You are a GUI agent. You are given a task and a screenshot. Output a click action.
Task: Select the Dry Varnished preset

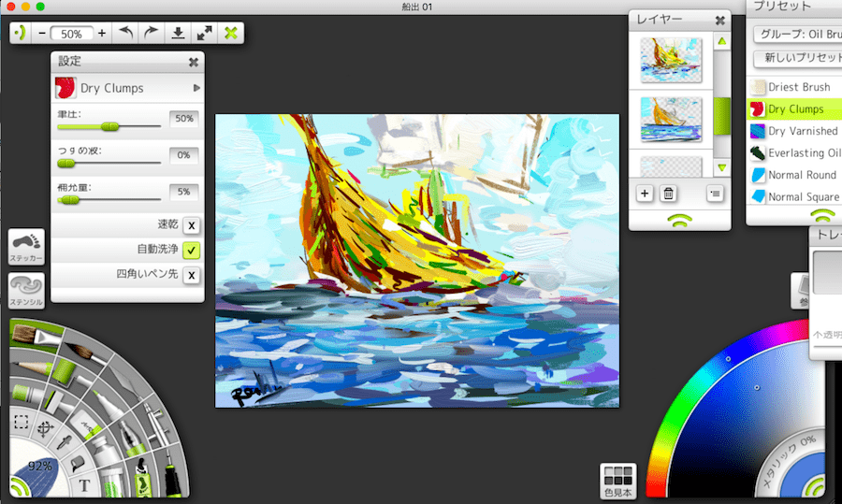pos(795,131)
